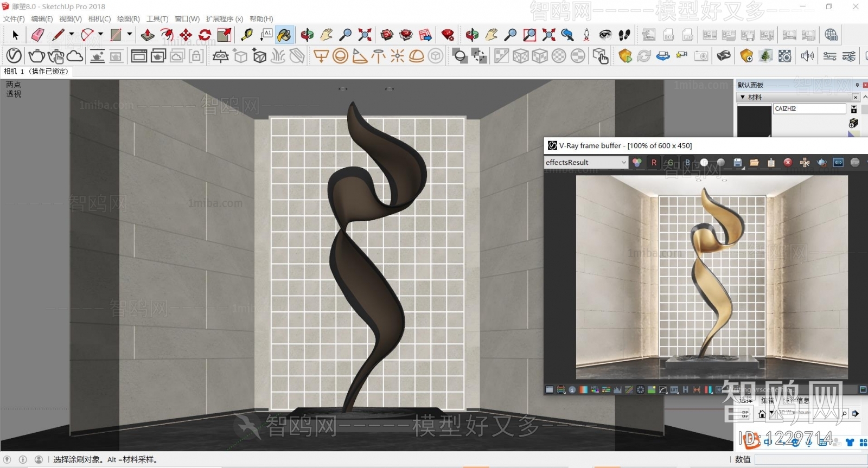Open the 绘图(R) menu
Viewport: 868px width, 468px height.
click(x=129, y=18)
